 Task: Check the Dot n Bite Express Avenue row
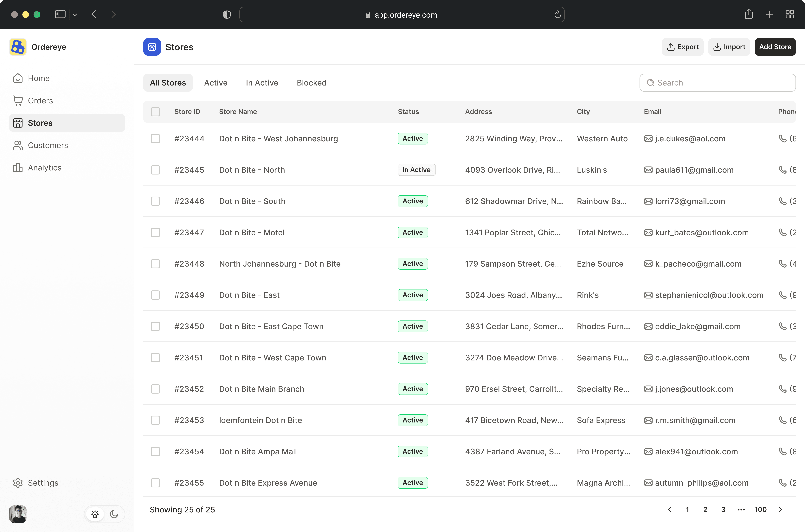coord(155,483)
